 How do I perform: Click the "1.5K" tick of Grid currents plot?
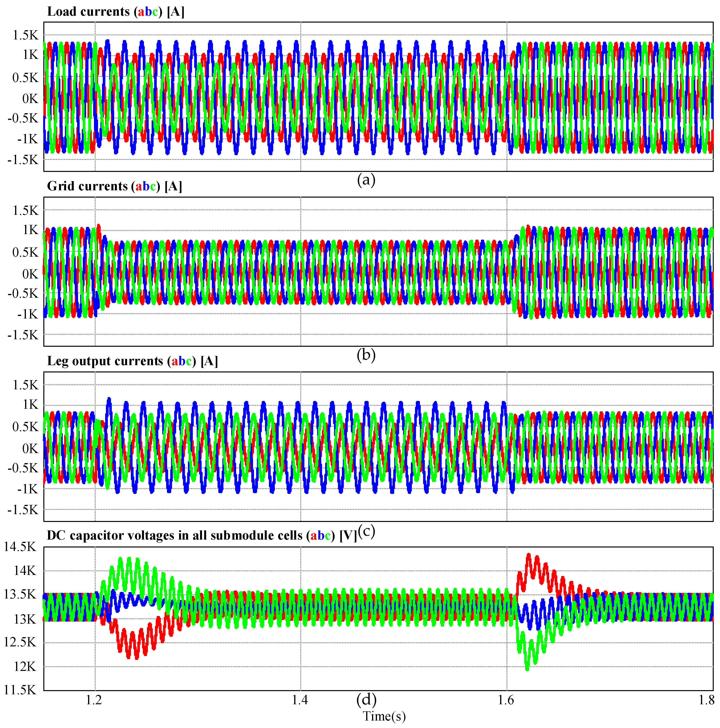(26, 210)
